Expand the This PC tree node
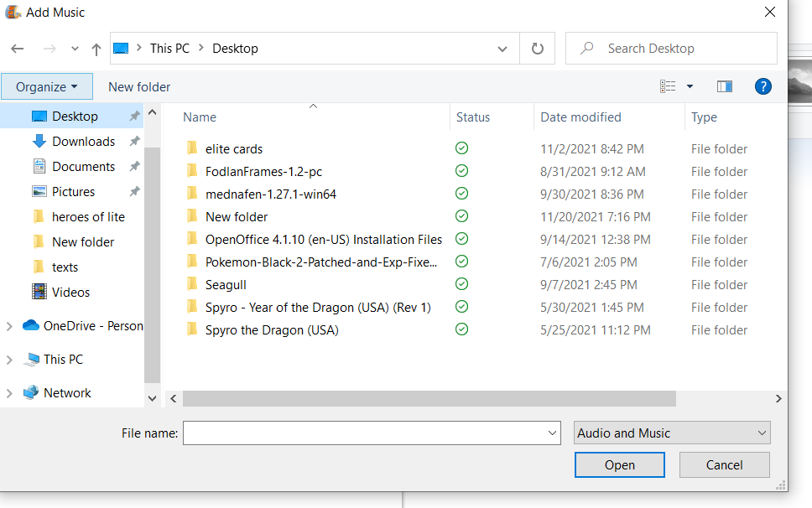Screen dimensions: 812x508 [x=9, y=360]
